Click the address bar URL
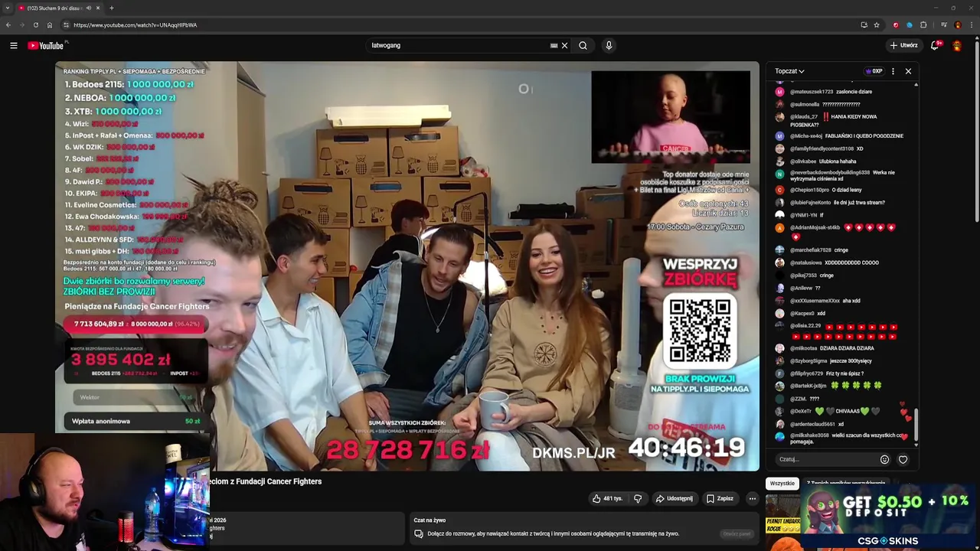 click(135, 25)
